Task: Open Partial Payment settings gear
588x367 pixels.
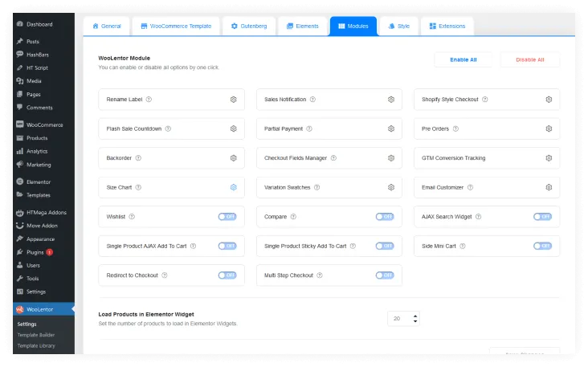Action: pyautogui.click(x=390, y=128)
